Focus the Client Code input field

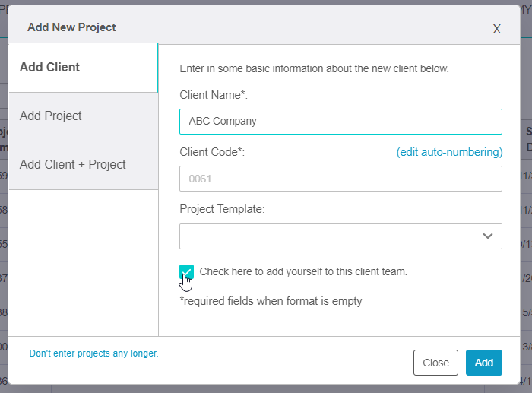[x=340, y=179]
